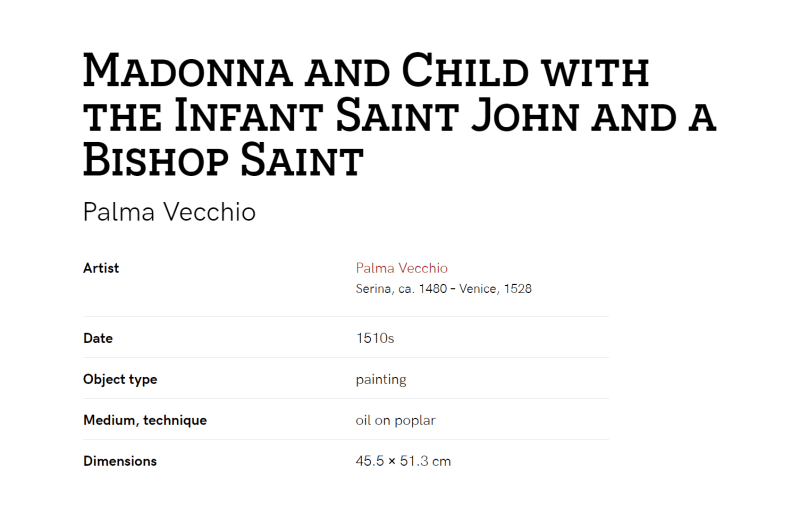The height and width of the screenshot is (520, 800).
Task: Open the red Palma Vecchio artist link
Action: pos(402,268)
